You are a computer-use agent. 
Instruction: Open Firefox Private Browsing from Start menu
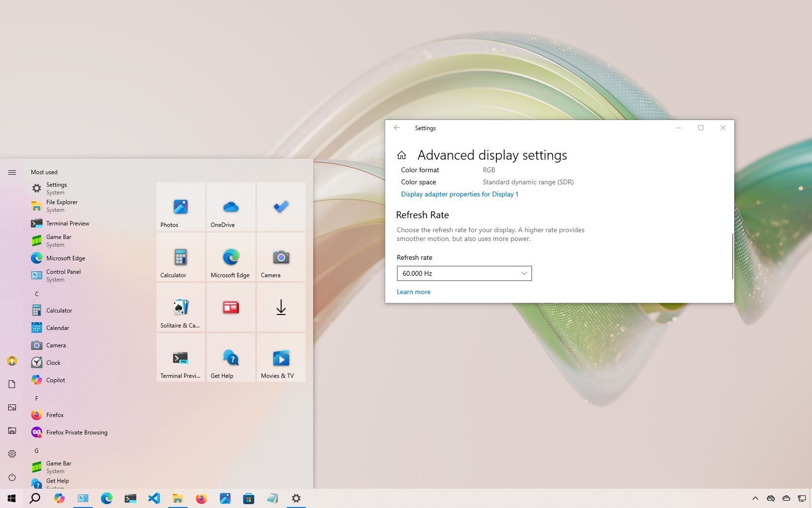pyautogui.click(x=76, y=432)
